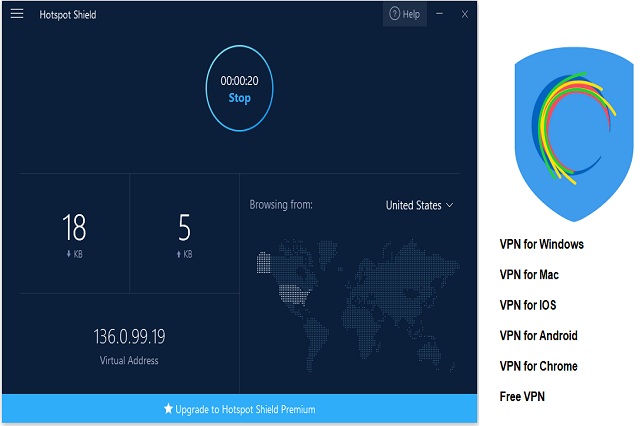Stop the VPN connection
This screenshot has width=640, height=426.
click(x=239, y=89)
